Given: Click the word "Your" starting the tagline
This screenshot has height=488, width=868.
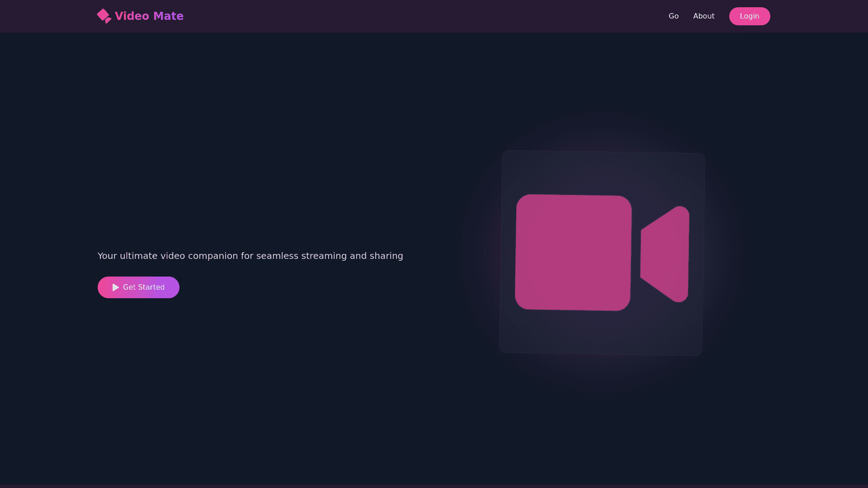Looking at the screenshot, I should click(107, 256).
